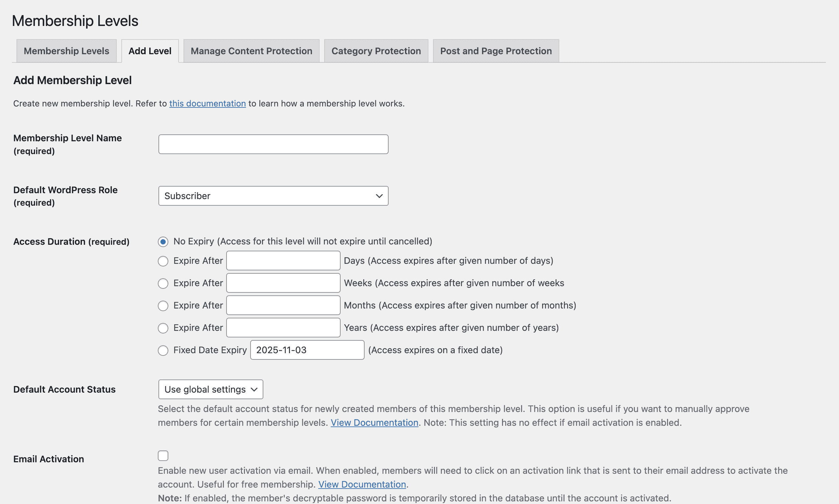This screenshot has height=504, width=839.
Task: Switch to the Add Level tab
Action: click(x=150, y=51)
